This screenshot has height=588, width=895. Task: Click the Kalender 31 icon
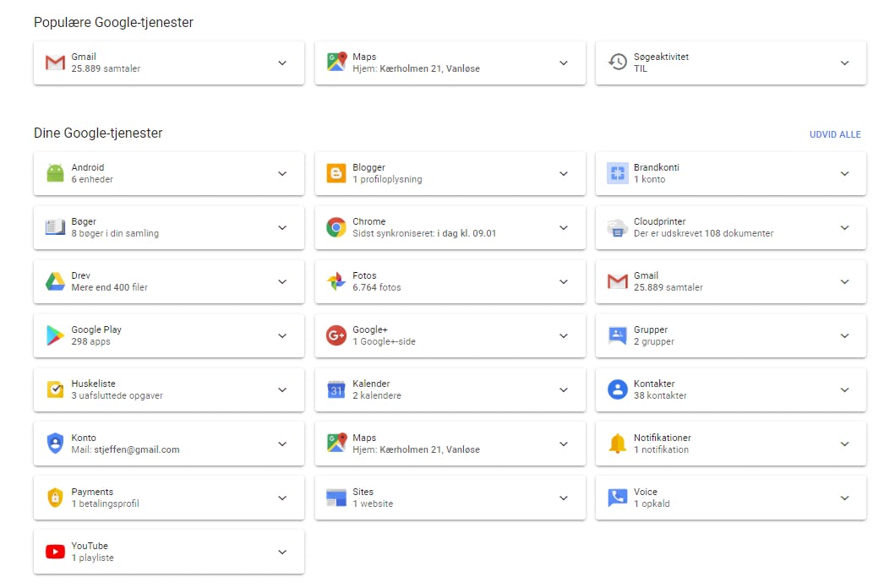[336, 389]
